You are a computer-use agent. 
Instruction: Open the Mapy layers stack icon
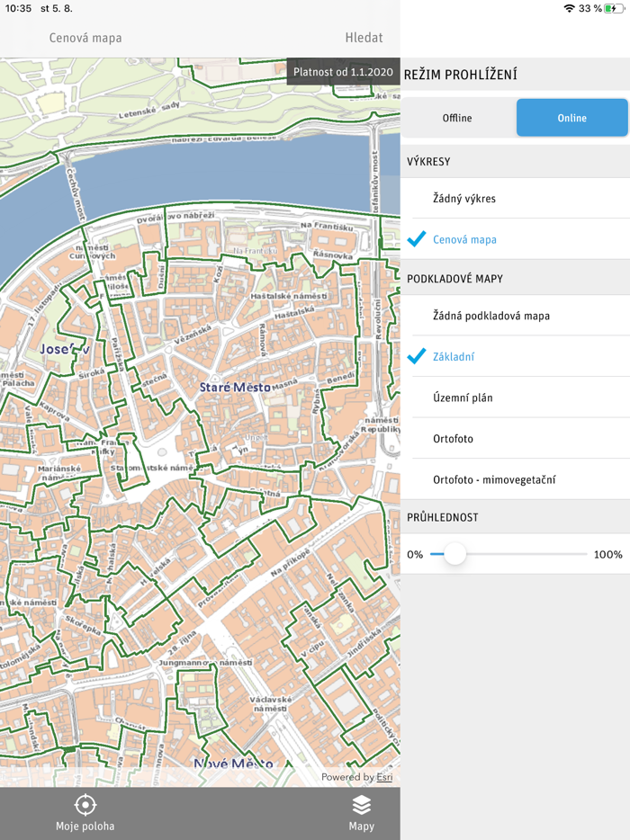[362, 805]
